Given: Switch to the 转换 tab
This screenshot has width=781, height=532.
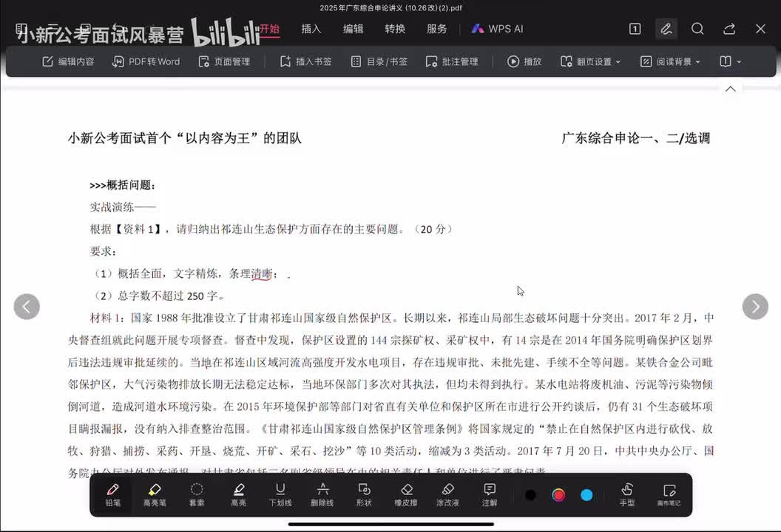Looking at the screenshot, I should click(x=395, y=29).
